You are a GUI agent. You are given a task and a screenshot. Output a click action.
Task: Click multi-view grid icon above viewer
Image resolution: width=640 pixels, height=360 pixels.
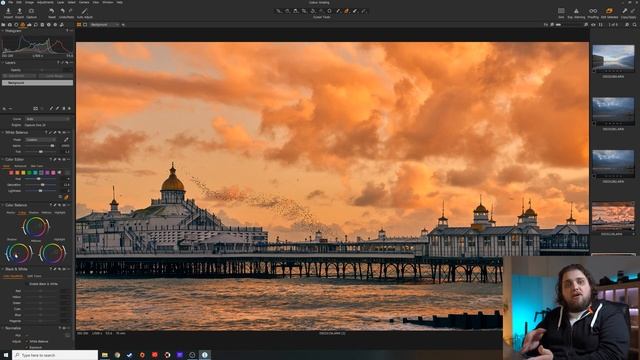[79, 24]
